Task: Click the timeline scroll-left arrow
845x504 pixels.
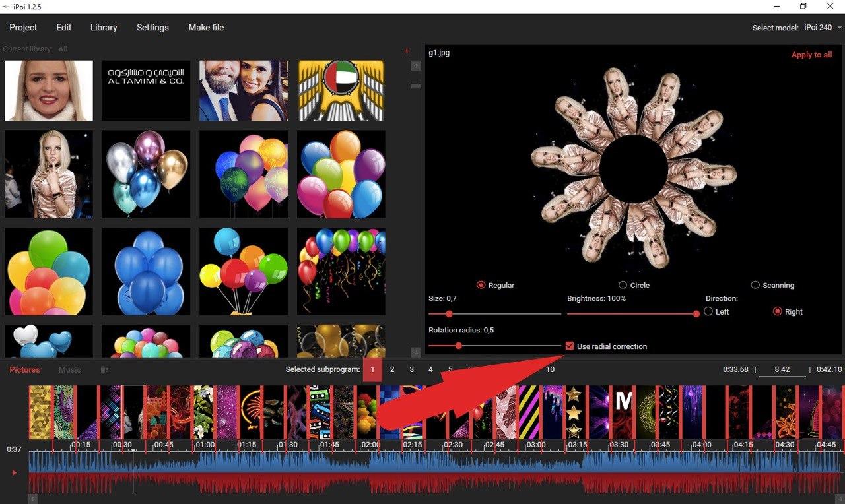Action: (33, 499)
